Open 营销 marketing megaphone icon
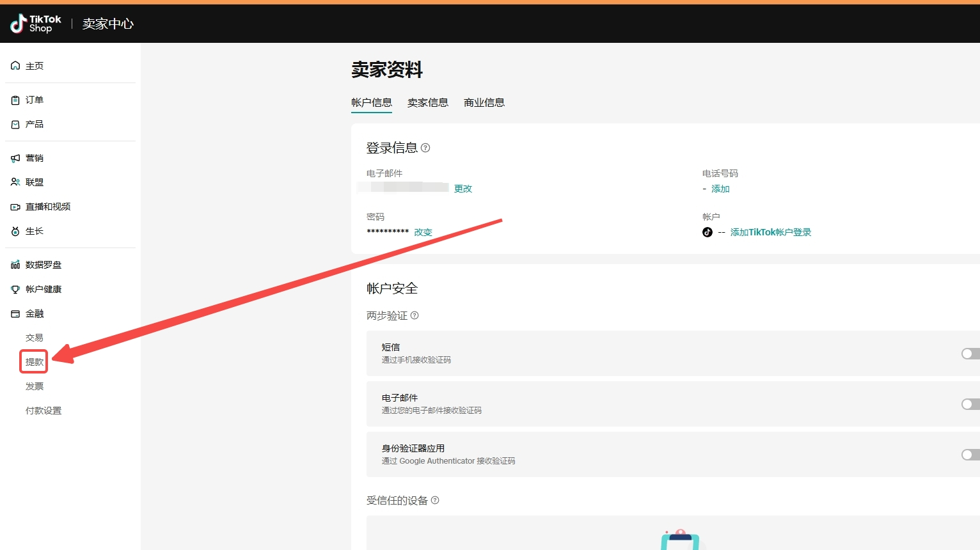The height and width of the screenshot is (550, 980). tap(15, 158)
